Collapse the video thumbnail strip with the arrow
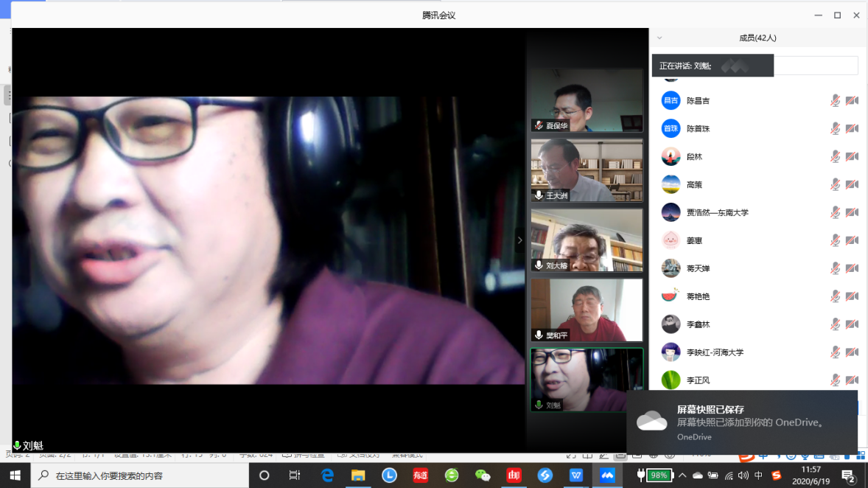The width and height of the screenshot is (868, 488). pyautogui.click(x=519, y=240)
